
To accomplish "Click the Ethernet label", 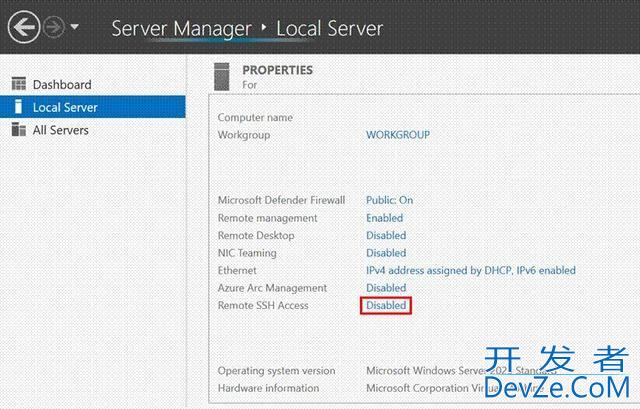I will tap(237, 270).
